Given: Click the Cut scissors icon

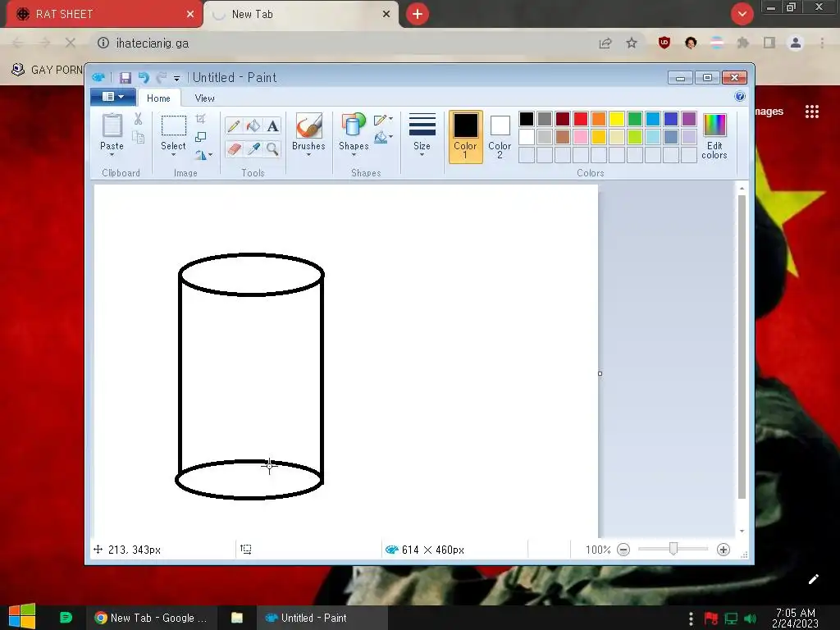Looking at the screenshot, I should (138, 119).
